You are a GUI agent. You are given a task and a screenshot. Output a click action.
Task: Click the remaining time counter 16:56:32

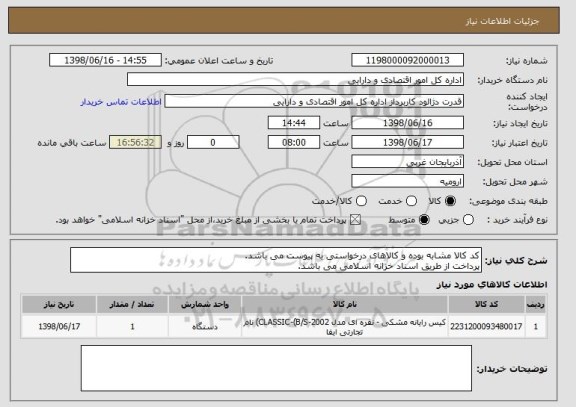point(136,142)
